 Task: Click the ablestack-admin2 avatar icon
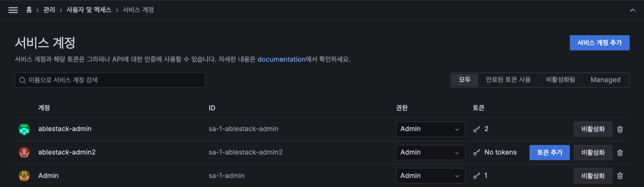[x=24, y=152]
